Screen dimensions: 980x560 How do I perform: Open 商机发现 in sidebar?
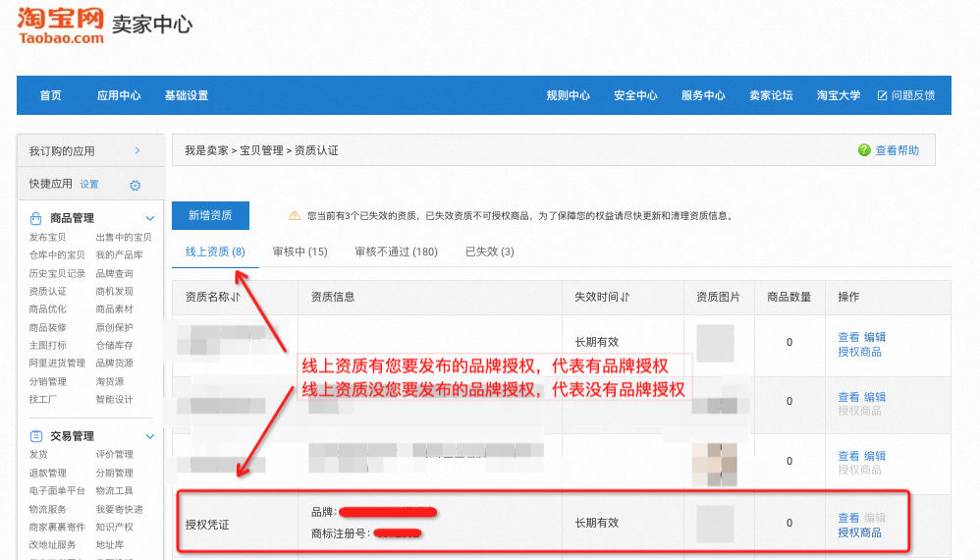[x=114, y=291]
